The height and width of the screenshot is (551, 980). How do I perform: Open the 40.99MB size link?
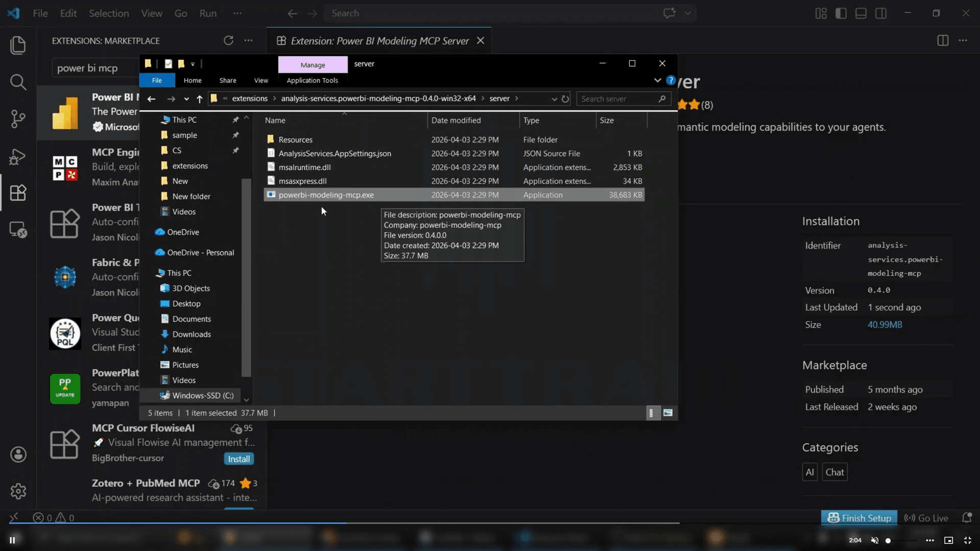coord(885,325)
